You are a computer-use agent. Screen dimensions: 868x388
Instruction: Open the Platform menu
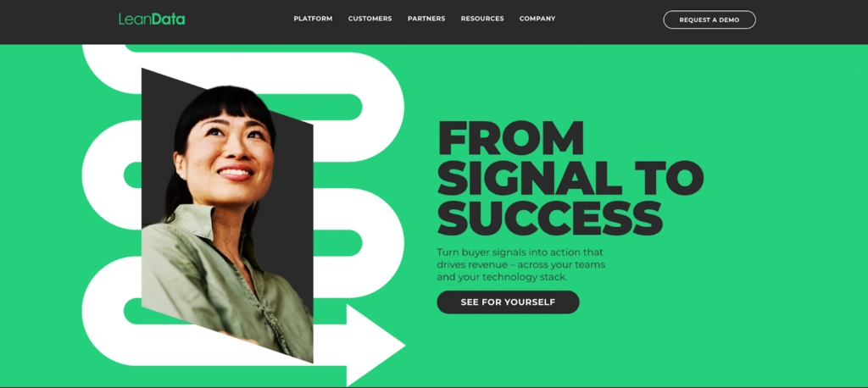point(313,19)
